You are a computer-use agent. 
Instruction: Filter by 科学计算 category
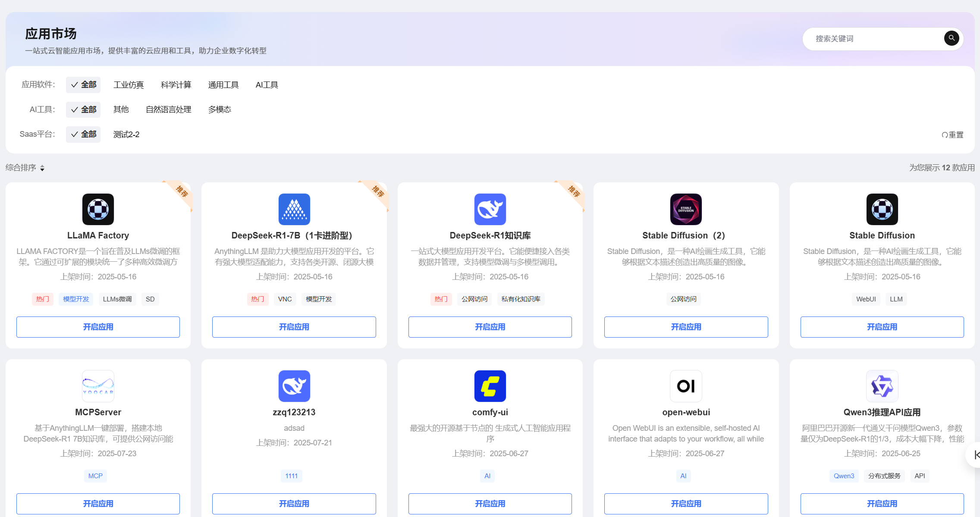[x=176, y=85]
